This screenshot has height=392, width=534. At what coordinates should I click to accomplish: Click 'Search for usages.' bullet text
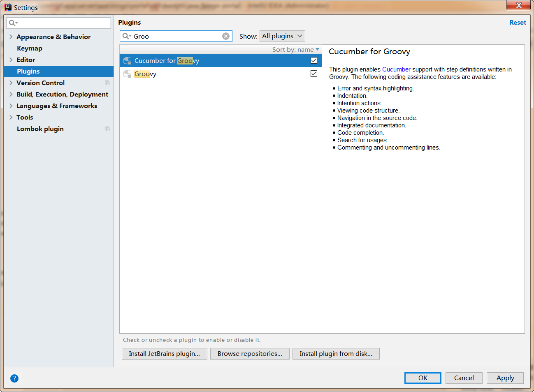362,140
